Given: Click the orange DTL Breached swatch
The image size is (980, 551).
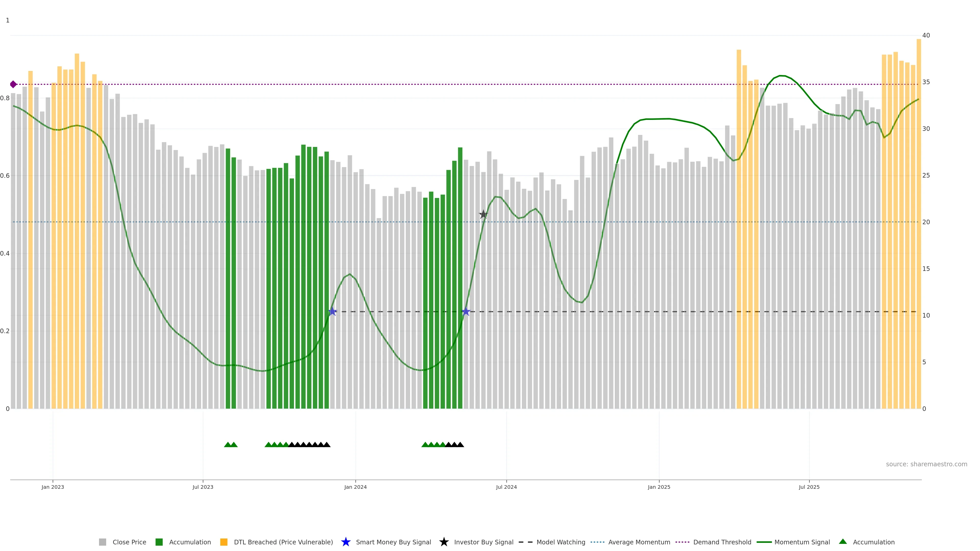Looking at the screenshot, I should [x=224, y=542].
